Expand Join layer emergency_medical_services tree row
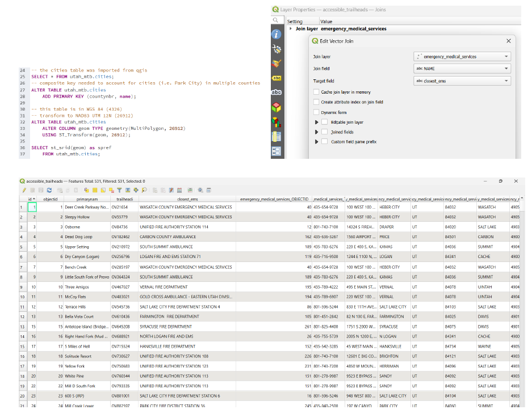Image resolution: width=532 pixels, height=418 pixels. (291, 29)
